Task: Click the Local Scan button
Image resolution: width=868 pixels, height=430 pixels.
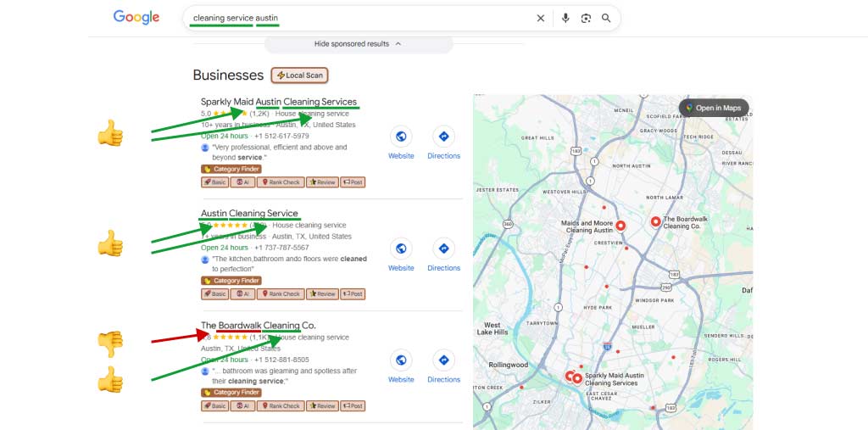Action: pos(299,75)
